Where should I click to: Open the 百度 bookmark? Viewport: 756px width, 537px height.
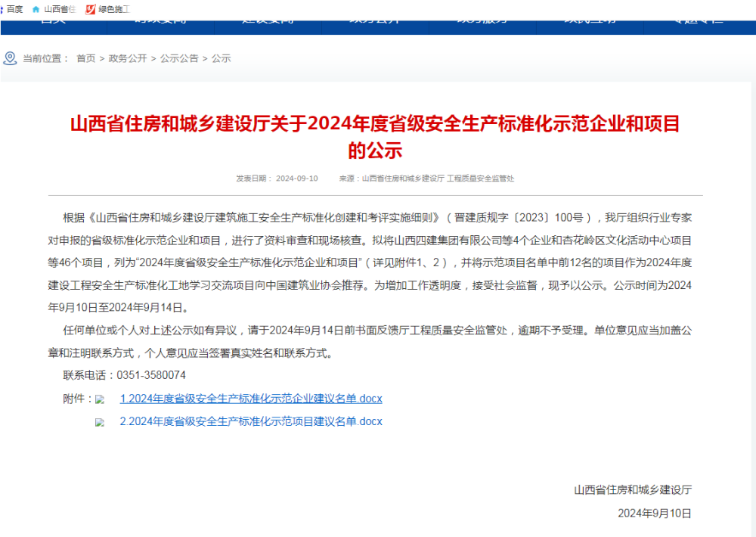click(x=11, y=9)
